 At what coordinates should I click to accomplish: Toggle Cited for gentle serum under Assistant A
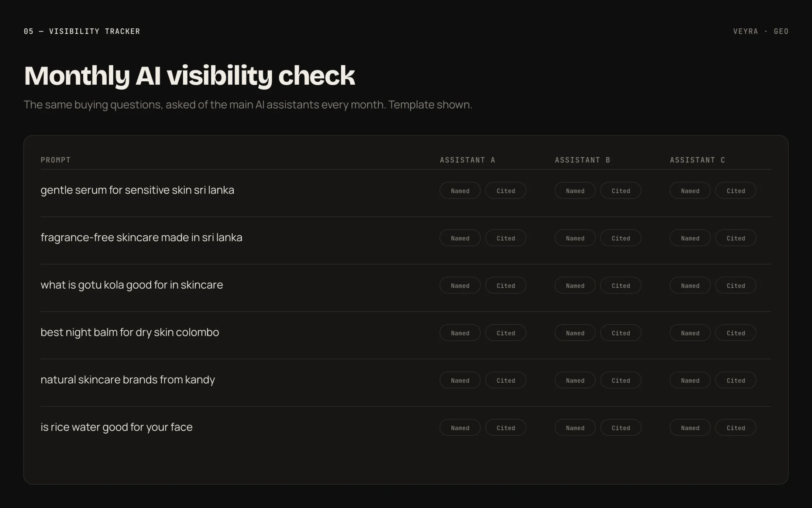click(506, 191)
